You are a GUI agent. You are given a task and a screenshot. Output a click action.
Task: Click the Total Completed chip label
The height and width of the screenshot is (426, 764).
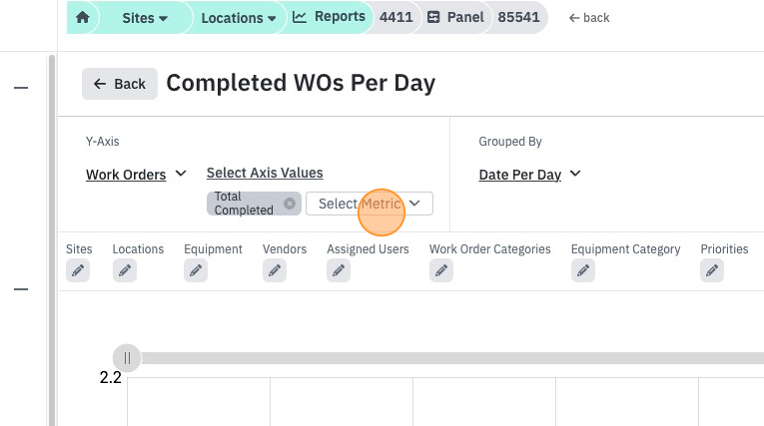[x=244, y=203]
